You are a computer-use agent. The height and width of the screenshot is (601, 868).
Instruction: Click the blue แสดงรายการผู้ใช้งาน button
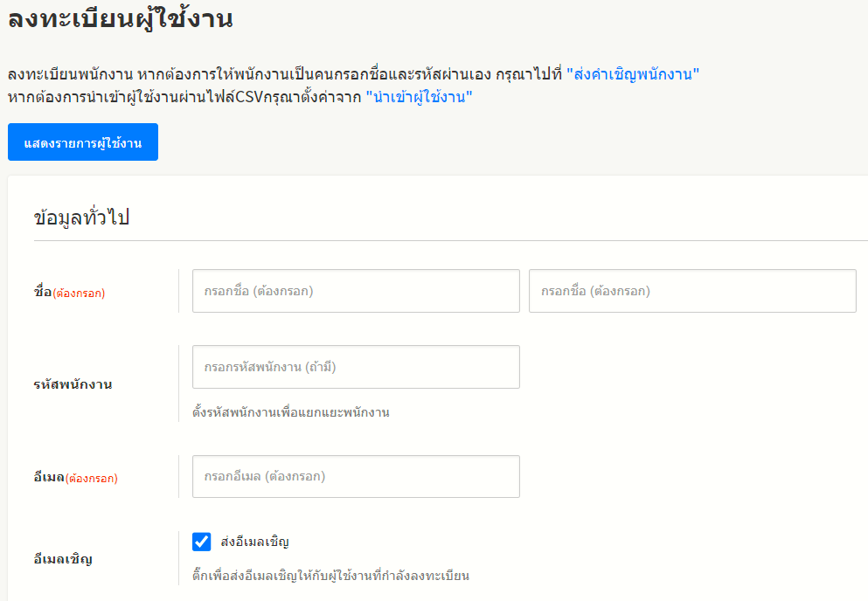(83, 142)
